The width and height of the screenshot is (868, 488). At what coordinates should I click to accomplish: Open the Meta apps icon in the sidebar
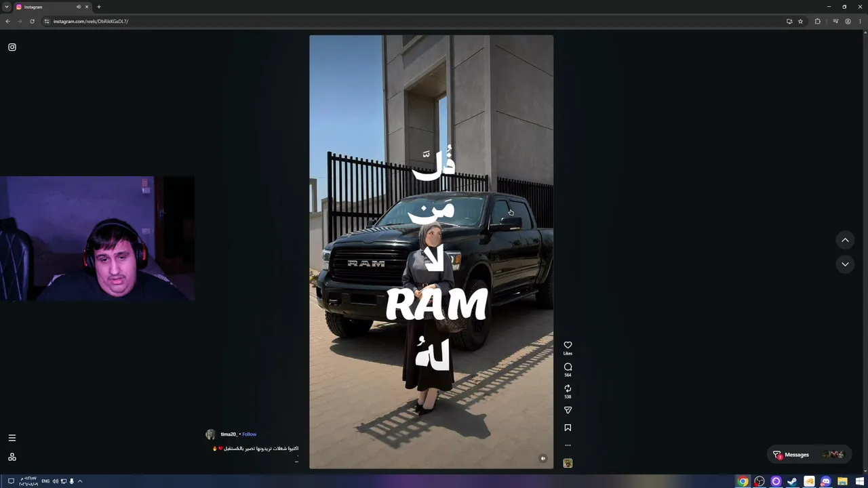tap(12, 457)
